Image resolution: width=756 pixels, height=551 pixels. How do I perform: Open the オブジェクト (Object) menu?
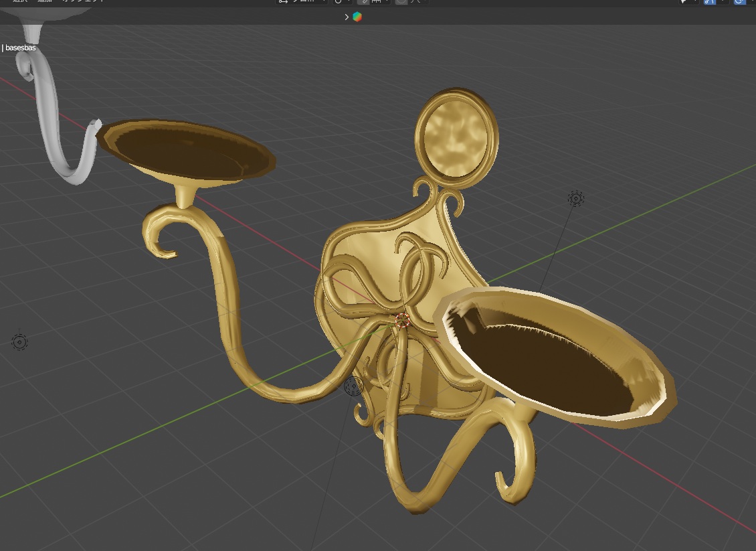tap(83, 1)
